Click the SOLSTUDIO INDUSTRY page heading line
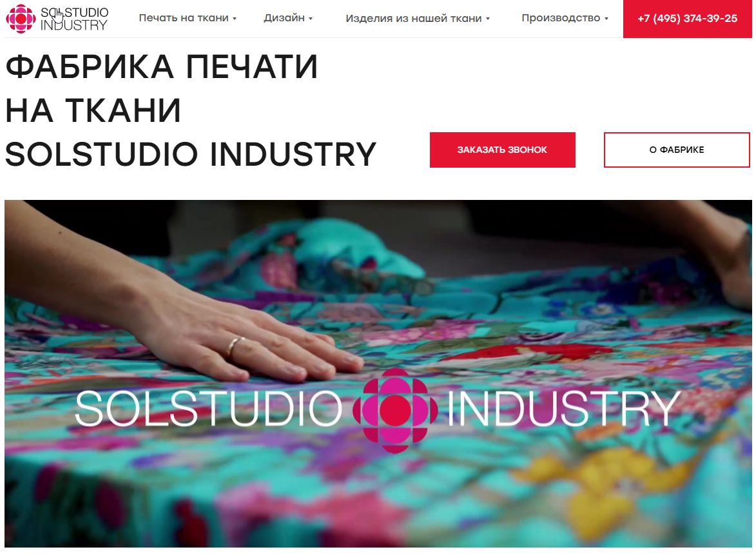756x554 pixels. pos(191,154)
